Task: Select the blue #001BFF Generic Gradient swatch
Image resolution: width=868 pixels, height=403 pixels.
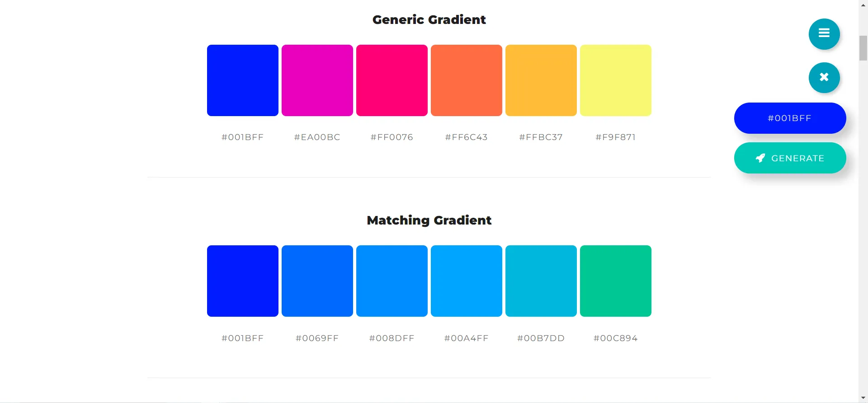Action: point(243,80)
